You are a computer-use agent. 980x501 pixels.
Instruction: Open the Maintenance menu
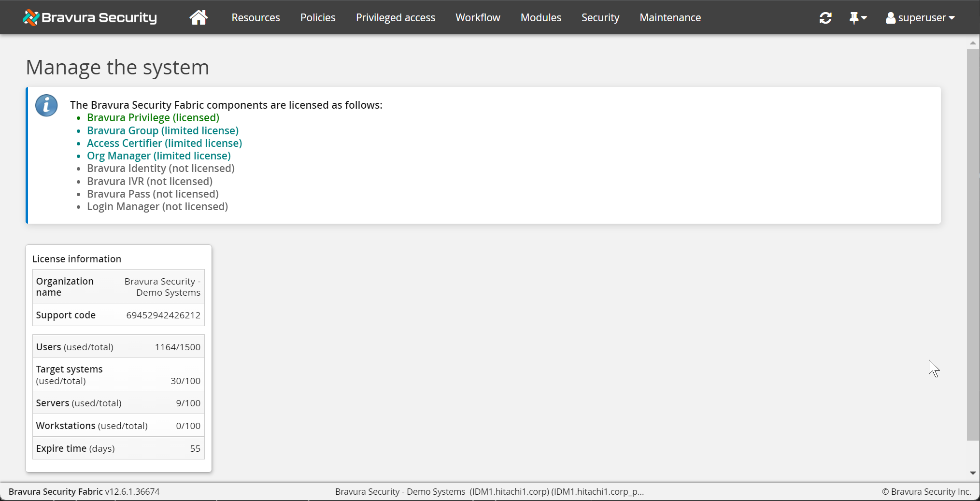tap(670, 18)
